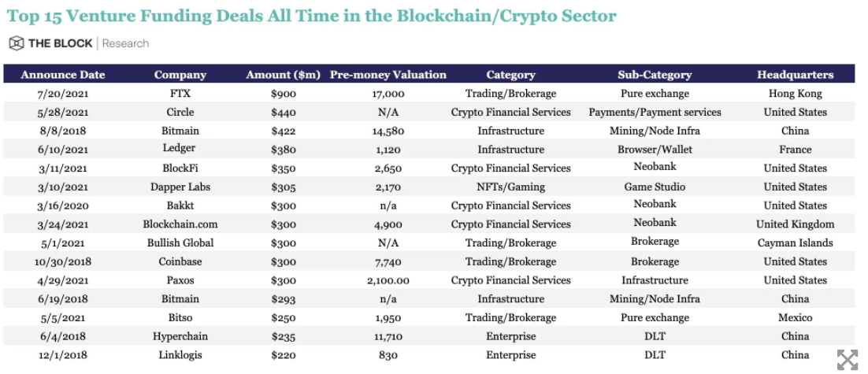Click the Cayman Islands headquarters cell
This screenshot has width=868, height=374.
click(x=795, y=243)
